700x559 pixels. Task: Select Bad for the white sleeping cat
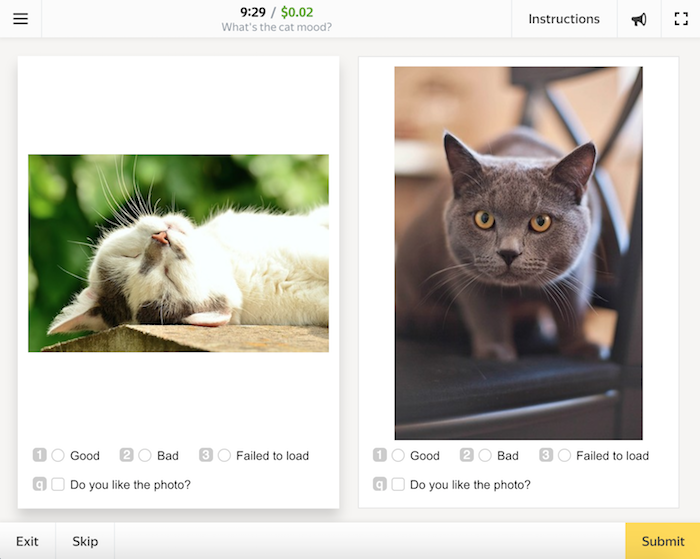(145, 455)
